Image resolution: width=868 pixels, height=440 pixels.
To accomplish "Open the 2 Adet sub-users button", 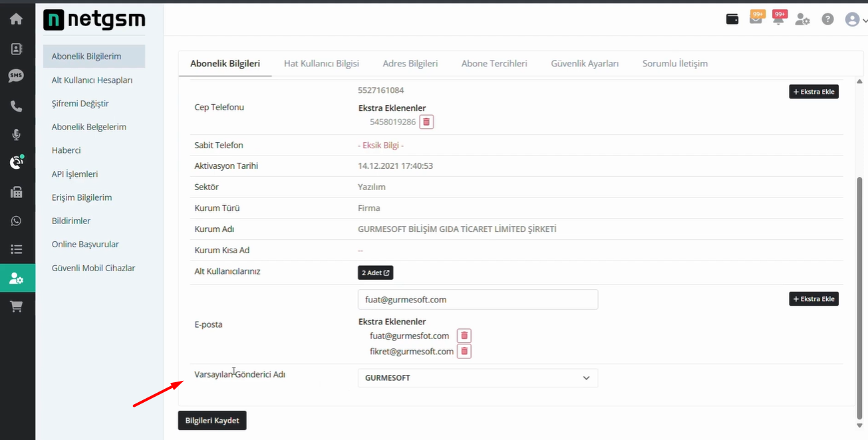I will point(376,273).
